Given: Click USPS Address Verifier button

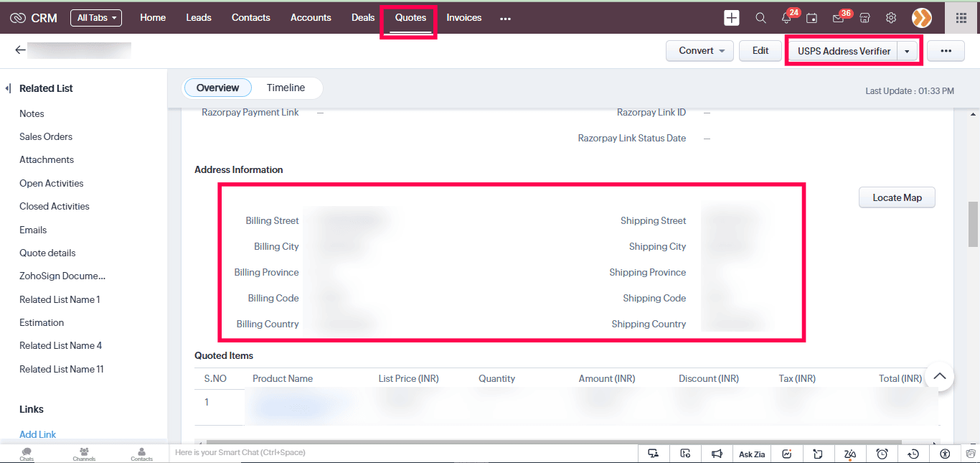Looking at the screenshot, I should point(844,52).
